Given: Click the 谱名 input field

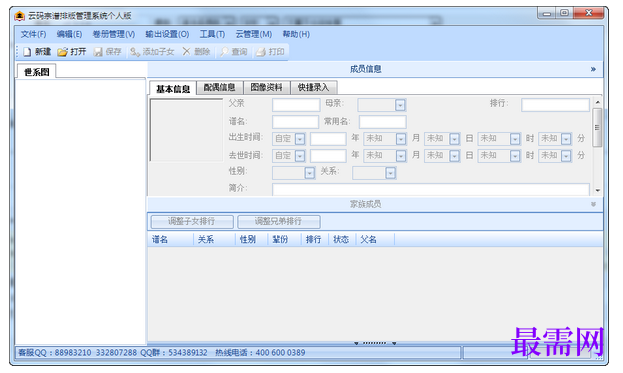Looking at the screenshot, I should (x=295, y=122).
